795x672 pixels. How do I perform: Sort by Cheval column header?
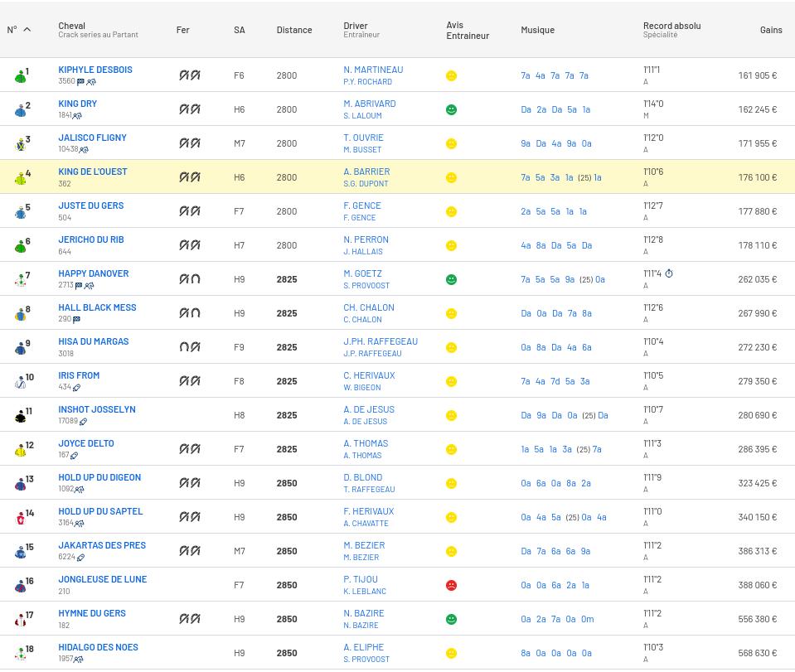[71, 26]
